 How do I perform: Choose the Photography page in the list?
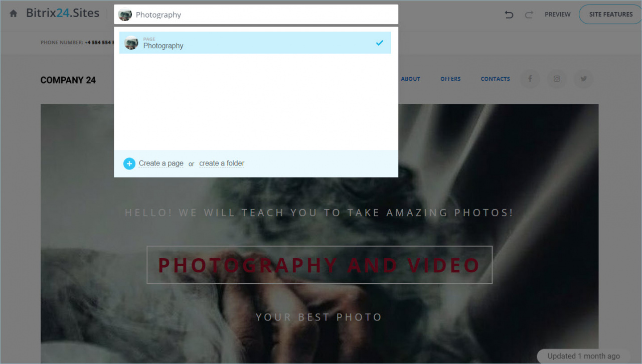pyautogui.click(x=255, y=43)
